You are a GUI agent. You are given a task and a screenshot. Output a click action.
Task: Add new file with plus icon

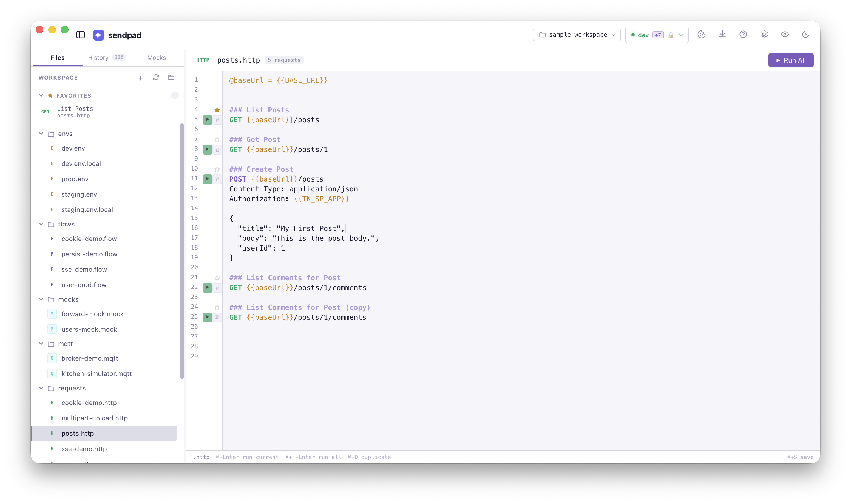click(140, 78)
